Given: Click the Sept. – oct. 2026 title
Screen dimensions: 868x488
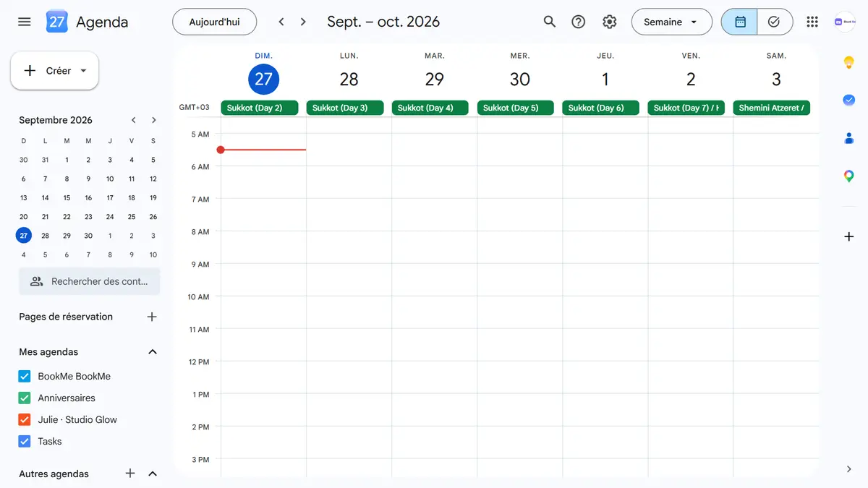Looking at the screenshot, I should point(383,22).
